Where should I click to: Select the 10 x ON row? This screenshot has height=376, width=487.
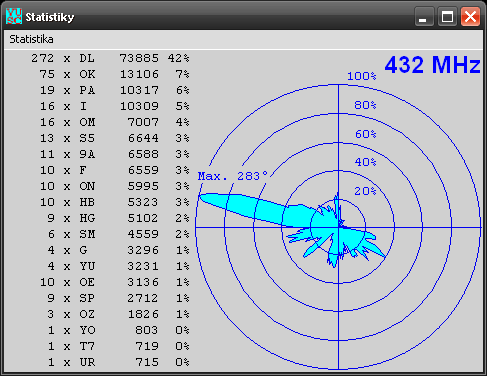(114, 186)
